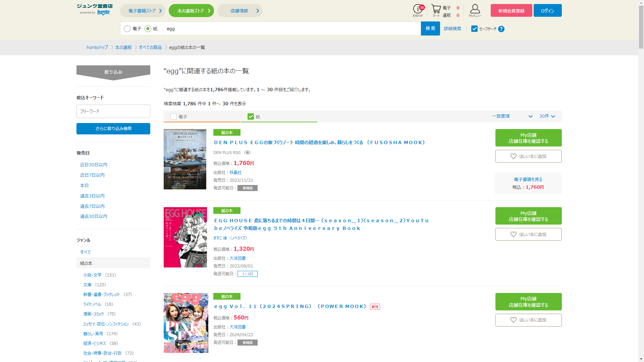
Task: Open the shopping cart icon
Action: [436, 9]
